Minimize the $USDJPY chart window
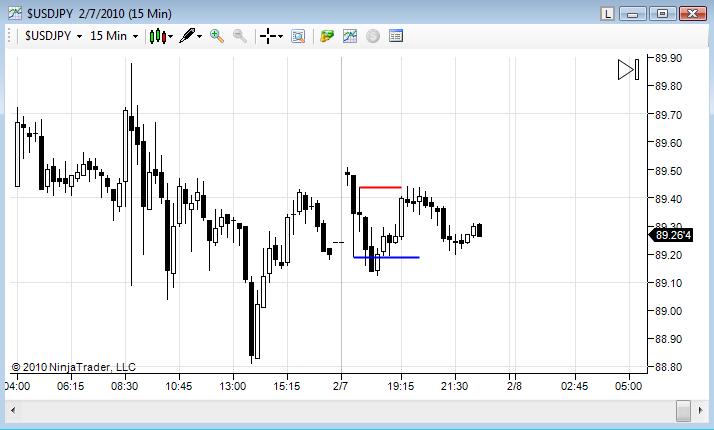The image size is (714, 430). click(632, 14)
